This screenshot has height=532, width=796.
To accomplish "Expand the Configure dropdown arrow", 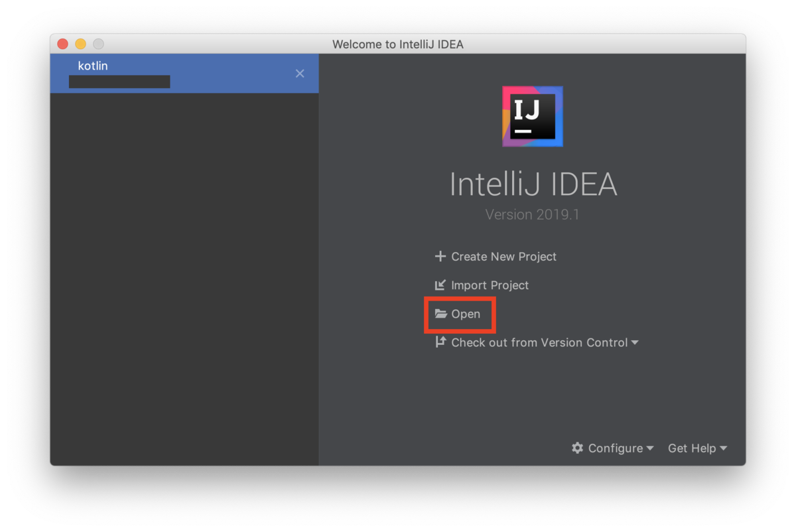I will tap(650, 448).
